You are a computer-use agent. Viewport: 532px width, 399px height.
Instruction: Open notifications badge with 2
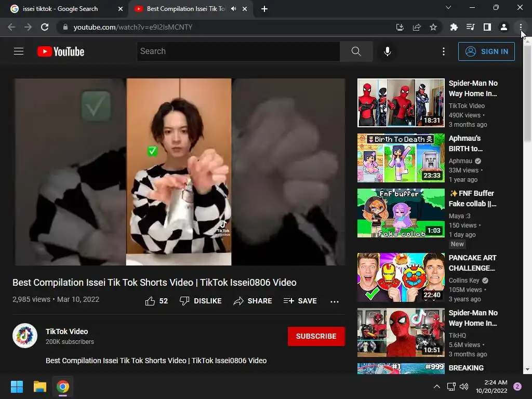pos(517,387)
